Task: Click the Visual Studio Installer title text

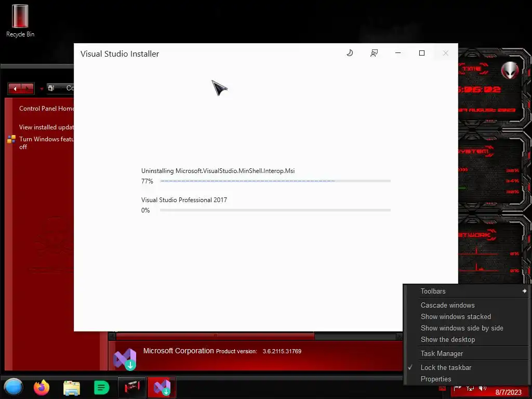Action: click(x=120, y=54)
